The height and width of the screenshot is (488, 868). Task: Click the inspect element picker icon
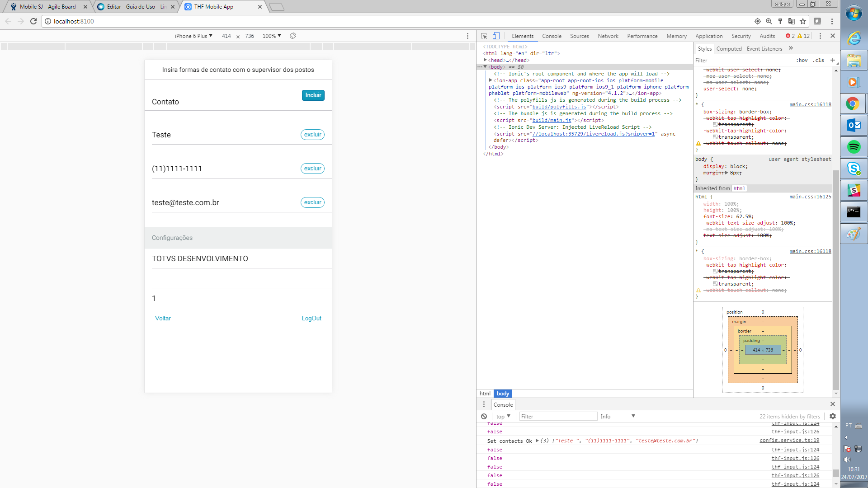484,36
